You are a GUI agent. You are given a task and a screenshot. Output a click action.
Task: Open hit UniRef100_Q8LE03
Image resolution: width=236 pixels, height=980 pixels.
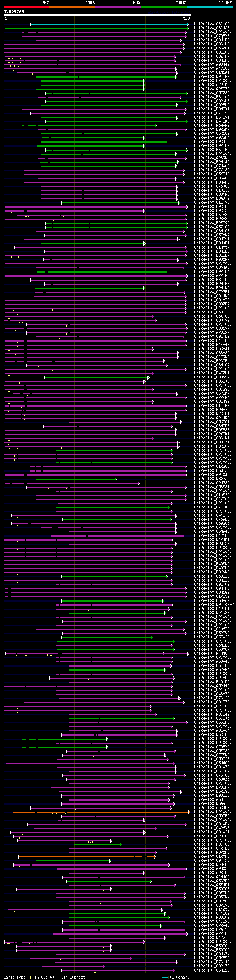212,52
